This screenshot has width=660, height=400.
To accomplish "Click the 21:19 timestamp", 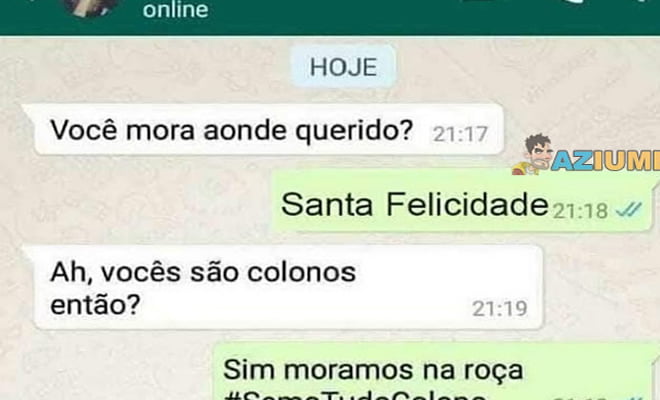I will (500, 309).
